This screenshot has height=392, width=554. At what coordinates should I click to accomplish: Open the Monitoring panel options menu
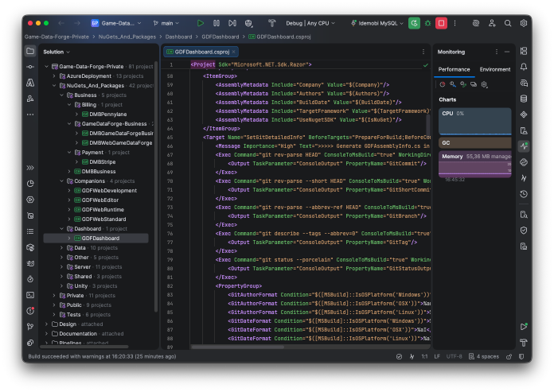[x=497, y=52]
